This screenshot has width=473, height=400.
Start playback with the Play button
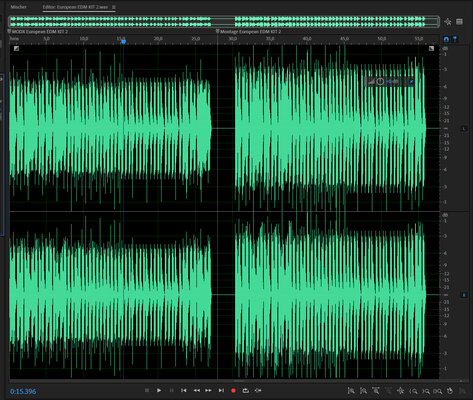tap(159, 390)
